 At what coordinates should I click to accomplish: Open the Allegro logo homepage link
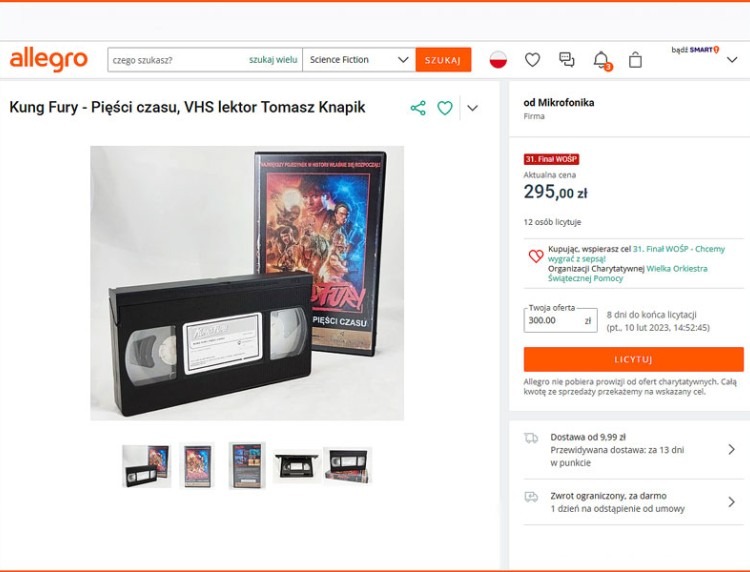coord(48,60)
